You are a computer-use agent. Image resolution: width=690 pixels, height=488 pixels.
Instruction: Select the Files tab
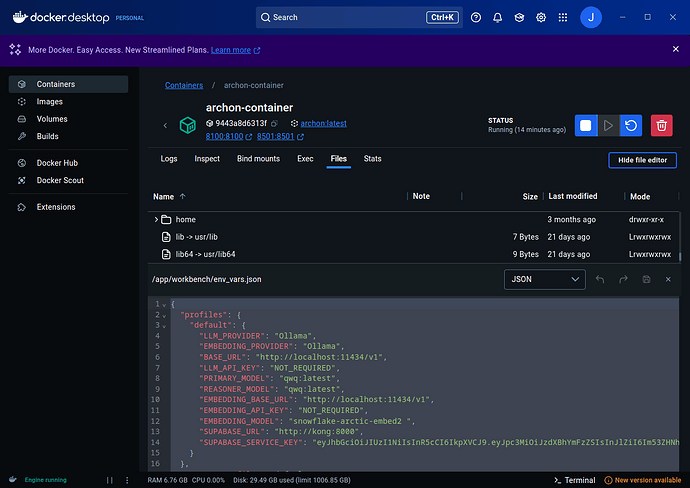click(x=338, y=159)
